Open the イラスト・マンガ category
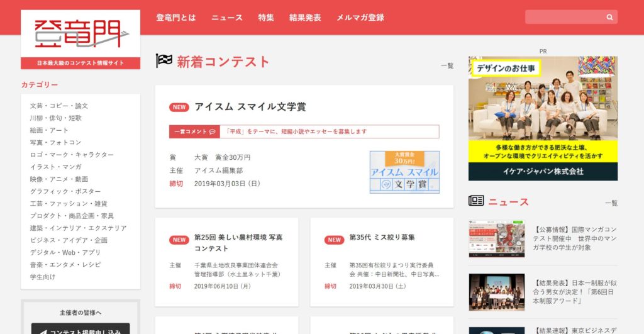 click(55, 167)
